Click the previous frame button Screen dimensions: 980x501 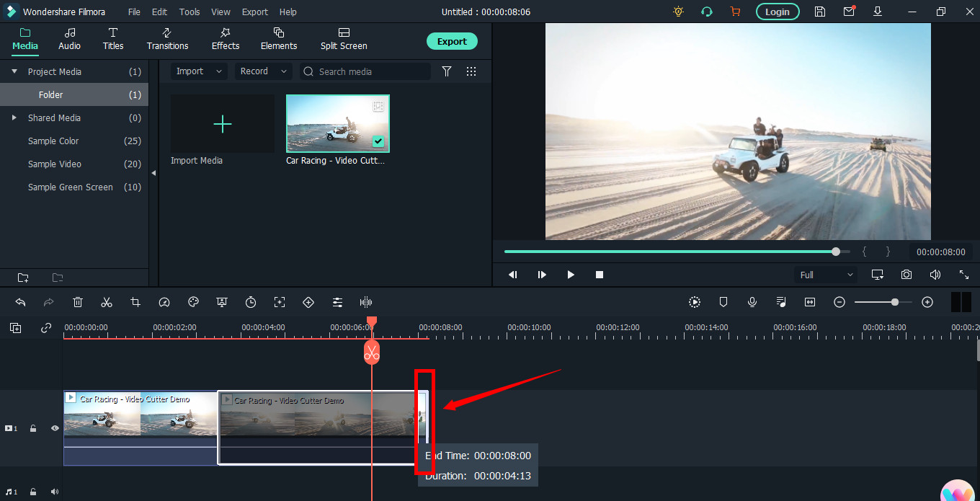513,275
